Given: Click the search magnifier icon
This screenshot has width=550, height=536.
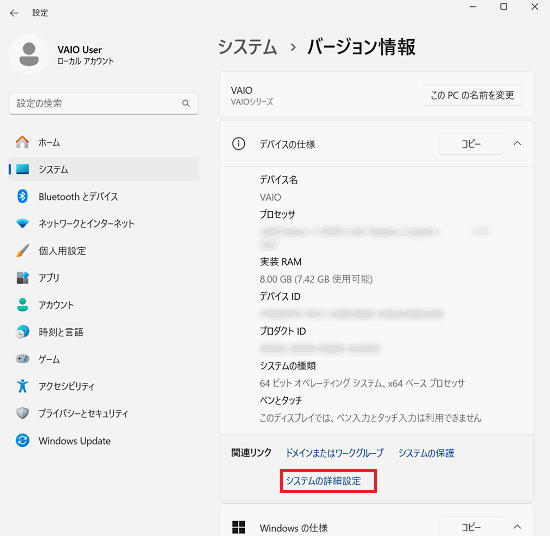Looking at the screenshot, I should pyautogui.click(x=186, y=103).
